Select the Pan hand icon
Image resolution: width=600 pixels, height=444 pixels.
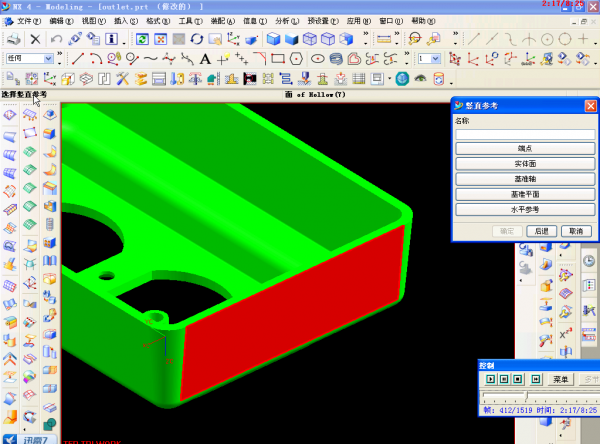pyautogui.click(x=215, y=39)
